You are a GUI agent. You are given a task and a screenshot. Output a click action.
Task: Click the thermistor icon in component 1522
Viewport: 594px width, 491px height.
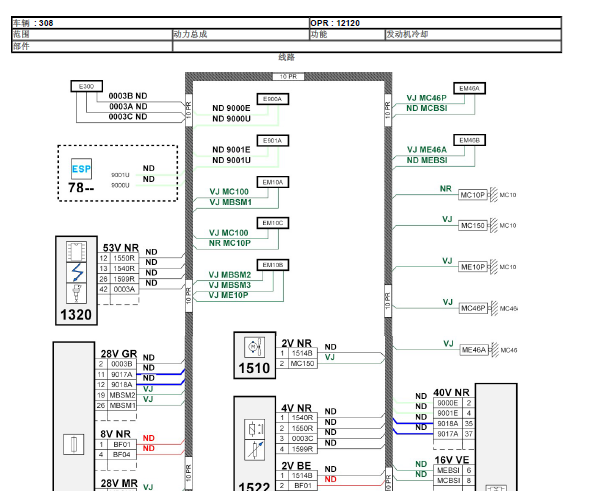(255, 450)
